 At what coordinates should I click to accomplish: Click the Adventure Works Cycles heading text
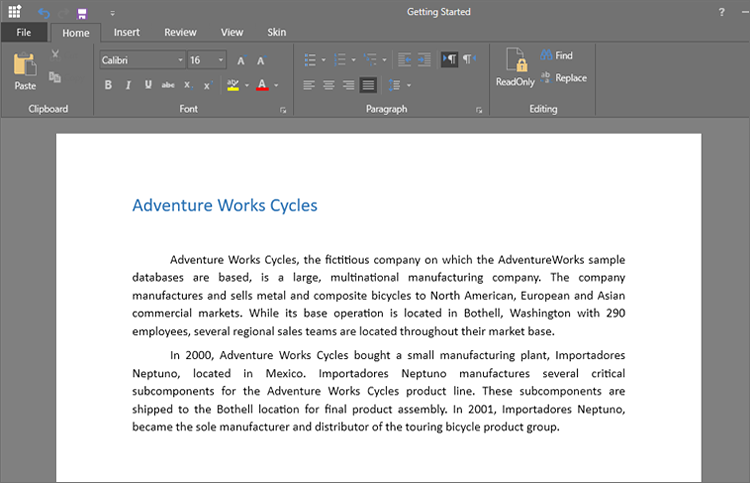(x=224, y=206)
